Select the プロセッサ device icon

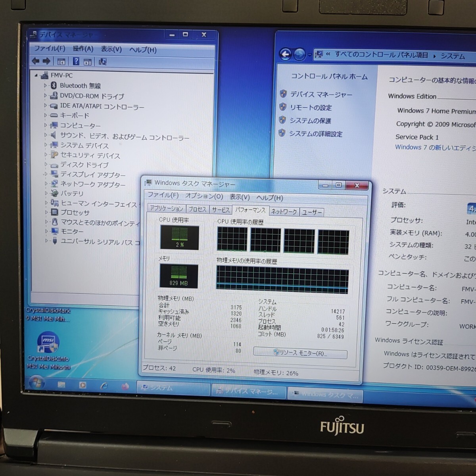(x=55, y=213)
